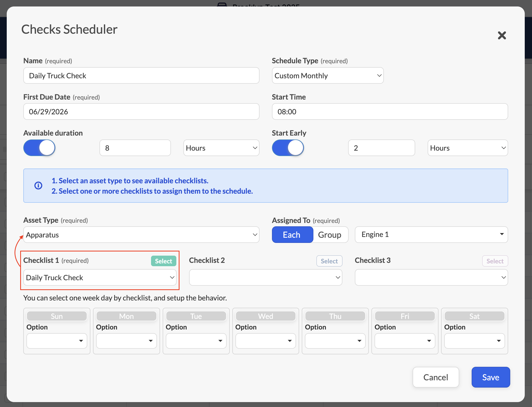Click the Select button for Checklist 3
The image size is (532, 407).
(x=495, y=261)
